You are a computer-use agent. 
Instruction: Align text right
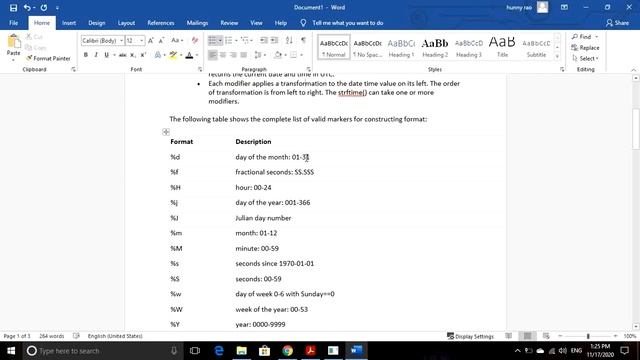(x=233, y=55)
